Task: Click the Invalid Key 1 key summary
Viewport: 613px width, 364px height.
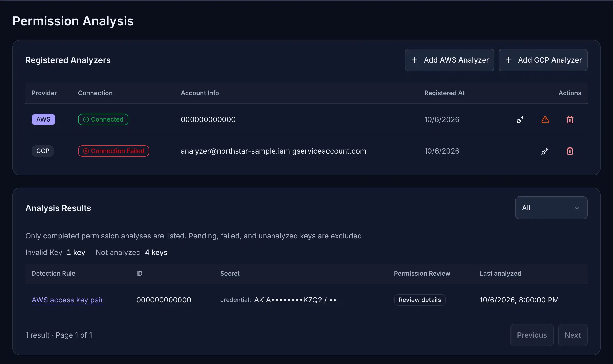Action: click(x=55, y=252)
